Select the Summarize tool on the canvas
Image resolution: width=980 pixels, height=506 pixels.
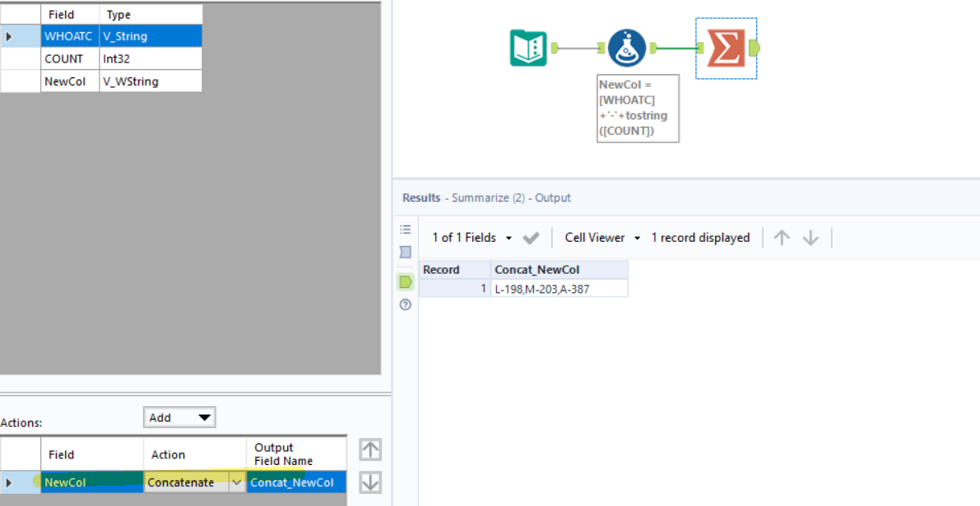pos(726,48)
